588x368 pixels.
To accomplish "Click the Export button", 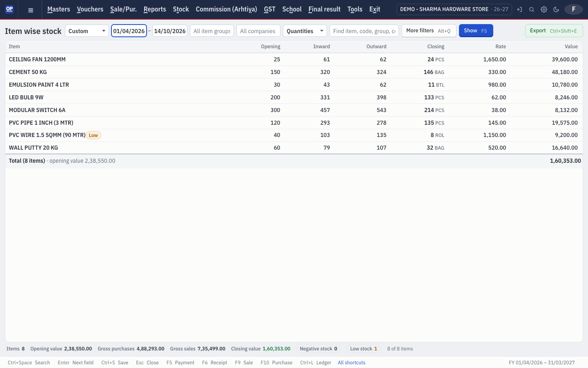I will point(554,31).
